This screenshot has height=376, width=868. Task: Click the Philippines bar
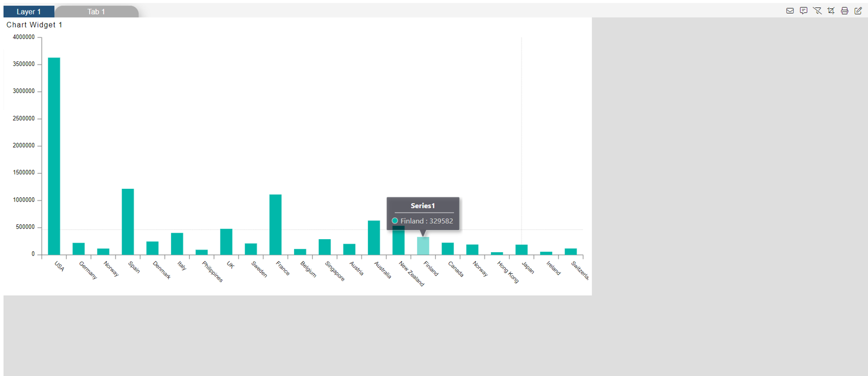tap(201, 252)
